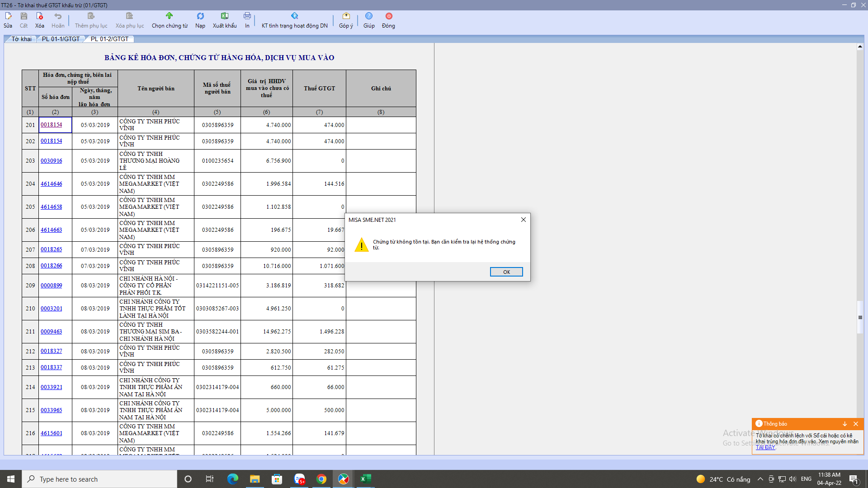The width and height of the screenshot is (868, 488).
Task: Show hidden system tray icons chevron
Action: [760, 479]
